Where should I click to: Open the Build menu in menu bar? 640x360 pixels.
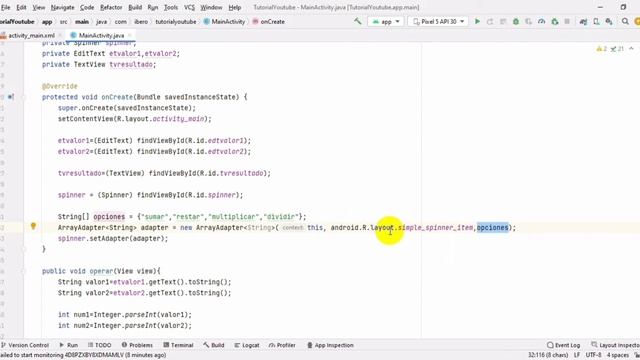(x=135, y=7)
